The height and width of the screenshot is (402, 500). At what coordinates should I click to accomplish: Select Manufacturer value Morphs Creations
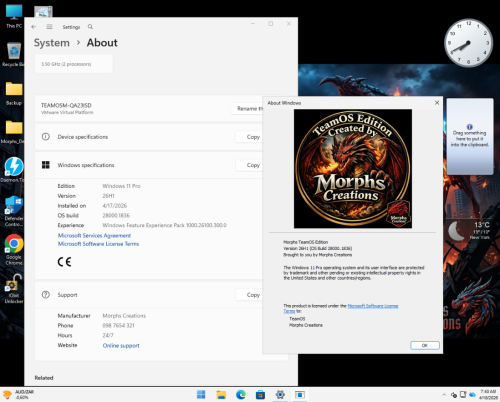124,316
